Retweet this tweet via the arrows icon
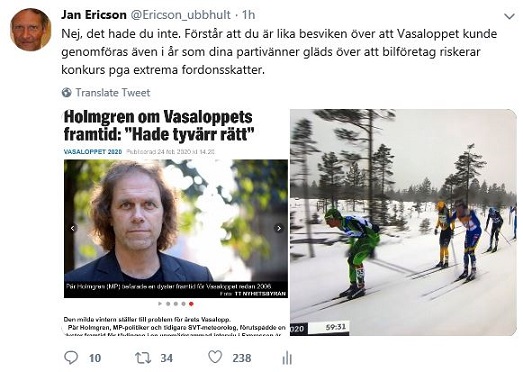The width and height of the screenshot is (523, 372). click(x=143, y=358)
